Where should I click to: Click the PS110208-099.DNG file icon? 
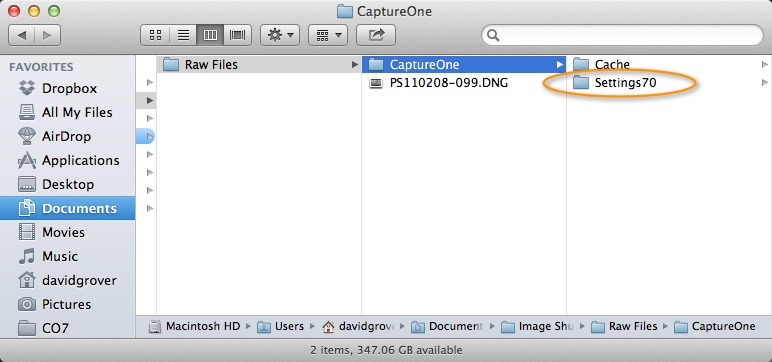(376, 83)
